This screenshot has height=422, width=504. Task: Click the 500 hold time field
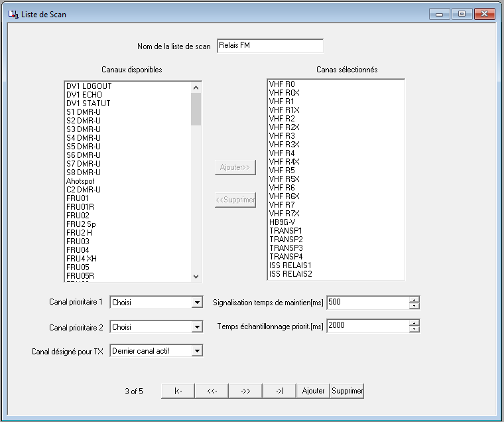coord(368,303)
